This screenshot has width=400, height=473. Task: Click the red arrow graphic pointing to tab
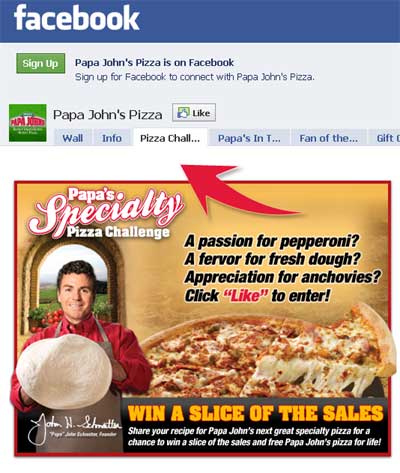(x=239, y=189)
